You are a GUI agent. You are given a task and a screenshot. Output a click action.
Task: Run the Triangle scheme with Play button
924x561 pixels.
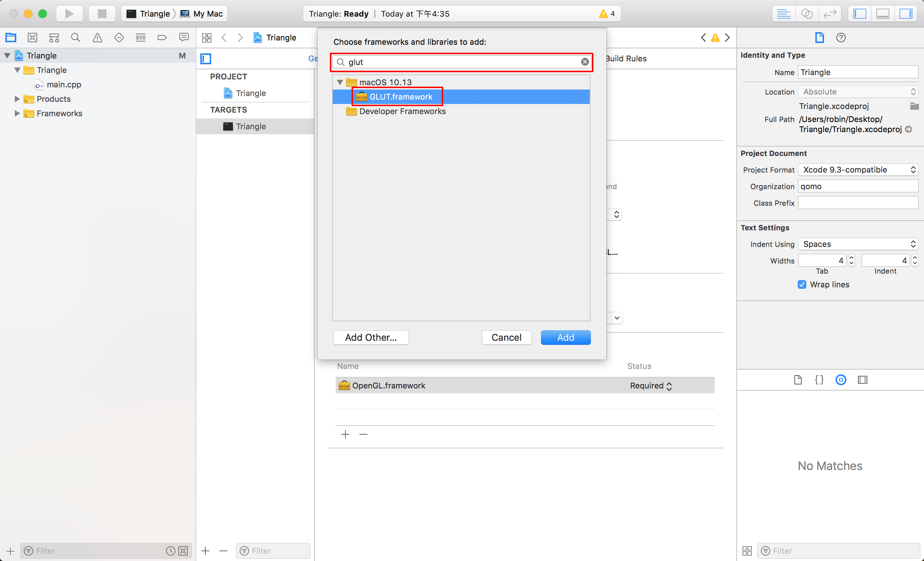pos(69,14)
